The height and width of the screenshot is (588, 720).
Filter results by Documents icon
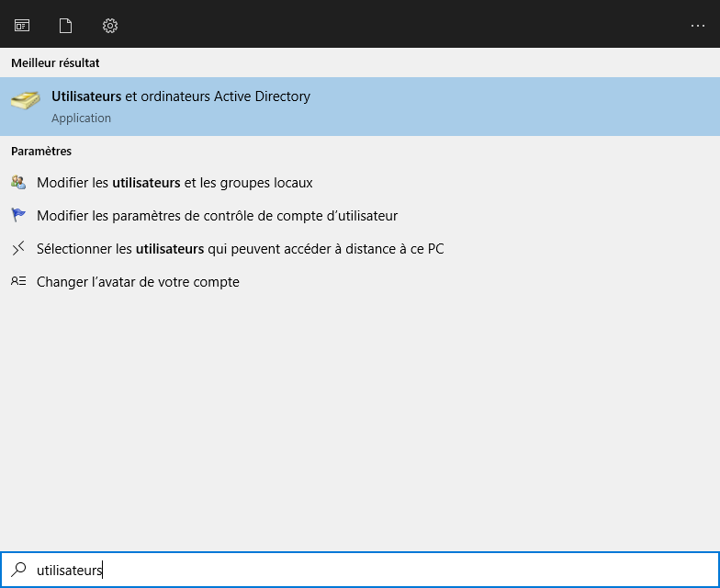65,26
